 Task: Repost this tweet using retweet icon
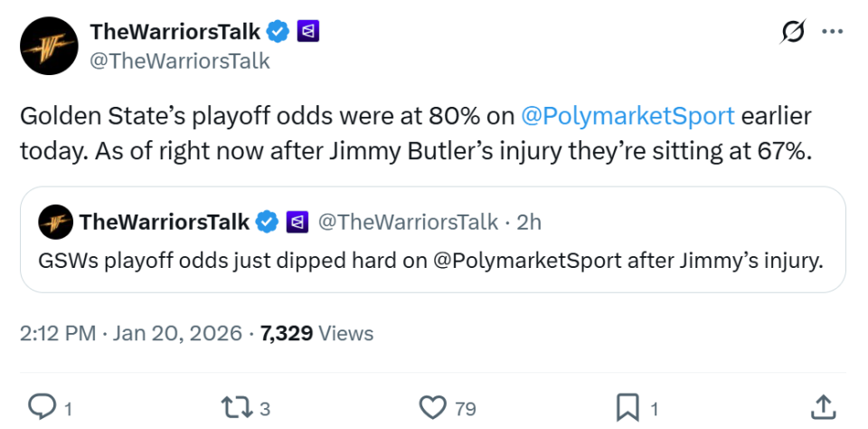point(237,407)
